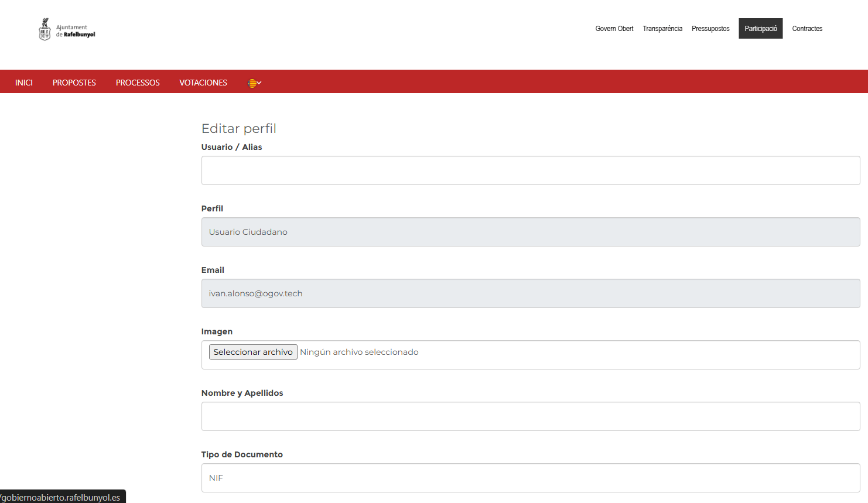This screenshot has width=868, height=503.
Task: Click the disabled Perfil field
Action: click(530, 232)
